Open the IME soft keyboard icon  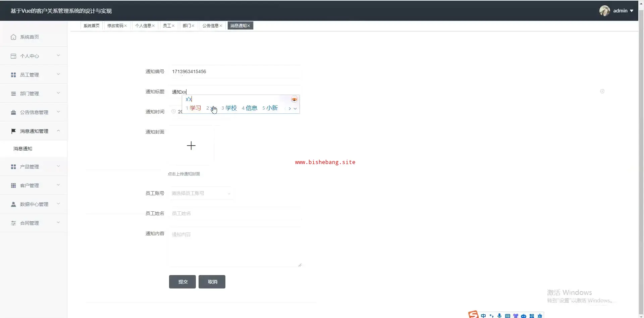point(507,316)
